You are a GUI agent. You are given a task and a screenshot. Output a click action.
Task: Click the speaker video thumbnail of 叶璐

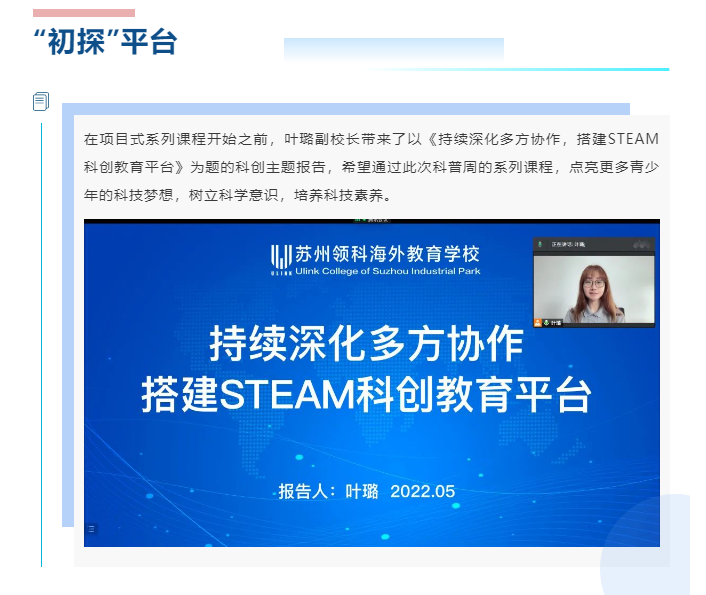(593, 289)
